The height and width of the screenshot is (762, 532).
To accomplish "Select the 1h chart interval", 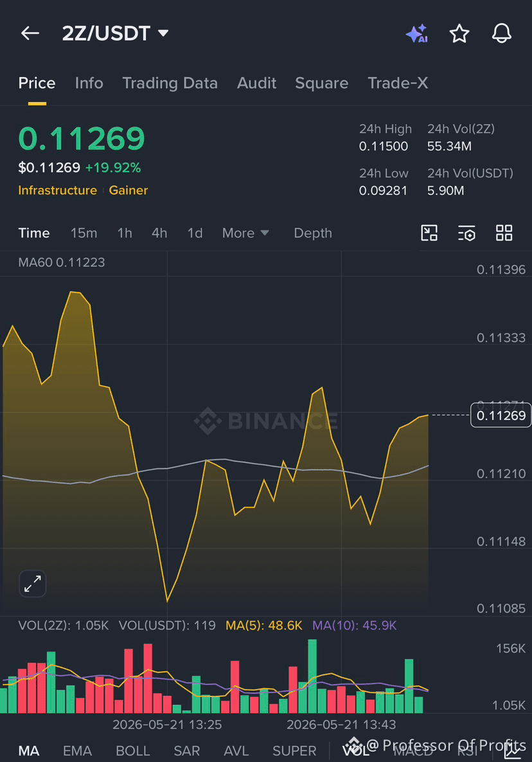I will pyautogui.click(x=125, y=233).
